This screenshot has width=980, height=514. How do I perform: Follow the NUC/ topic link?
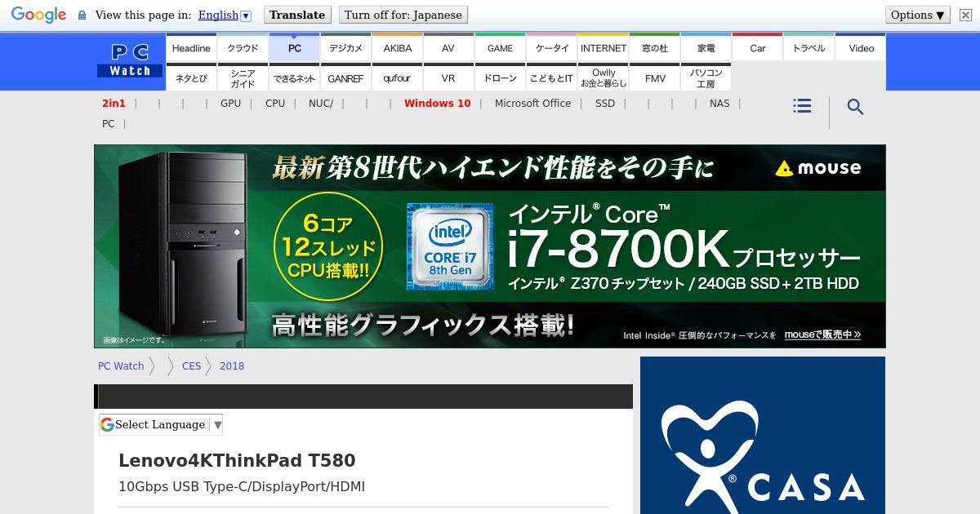(321, 103)
